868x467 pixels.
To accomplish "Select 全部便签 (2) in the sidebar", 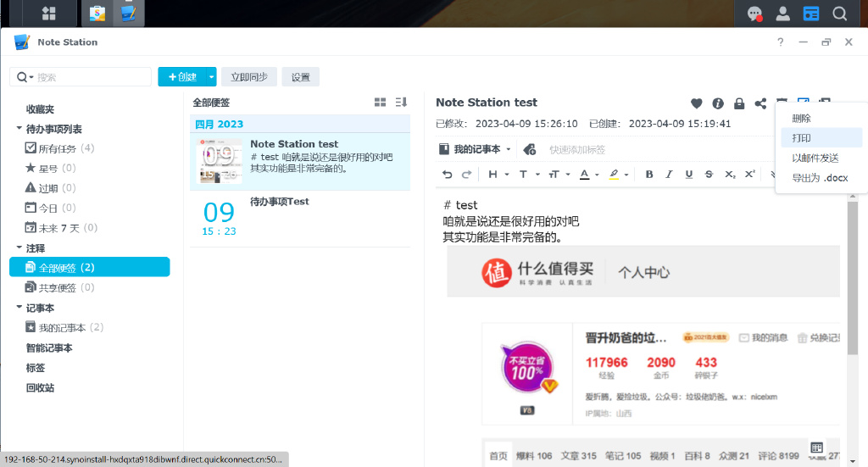I will (x=90, y=267).
